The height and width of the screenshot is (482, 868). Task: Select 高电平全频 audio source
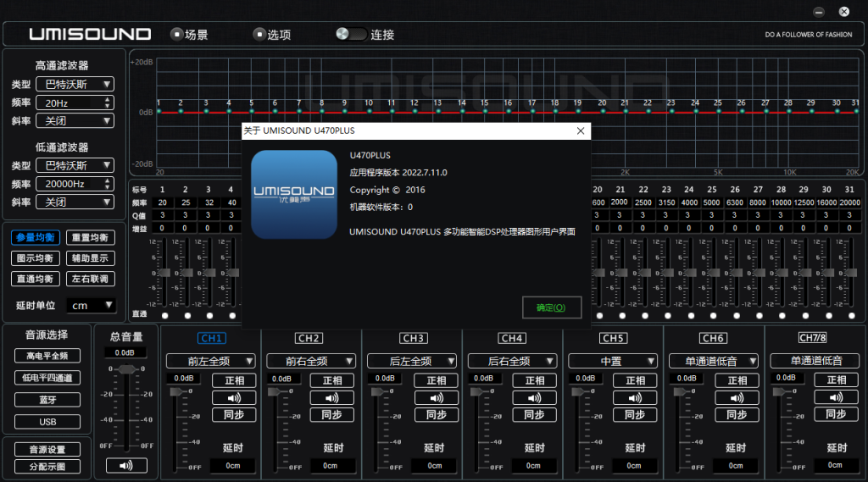pyautogui.click(x=47, y=356)
